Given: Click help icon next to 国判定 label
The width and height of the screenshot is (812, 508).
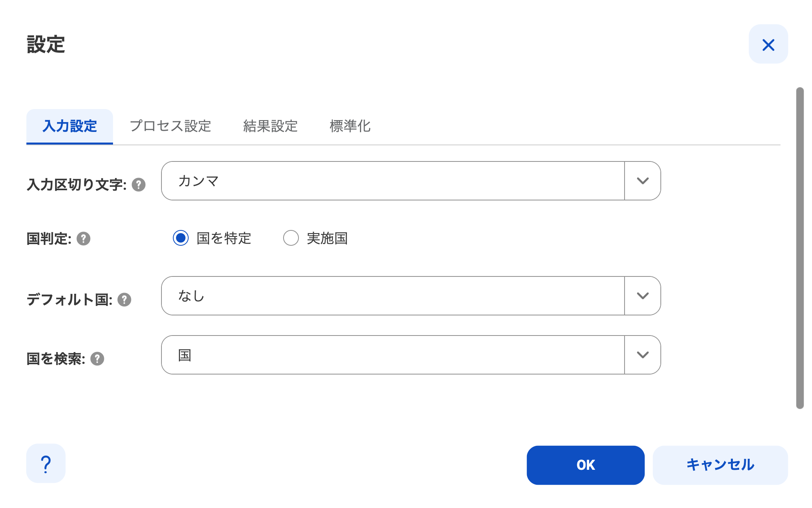Looking at the screenshot, I should [x=83, y=239].
